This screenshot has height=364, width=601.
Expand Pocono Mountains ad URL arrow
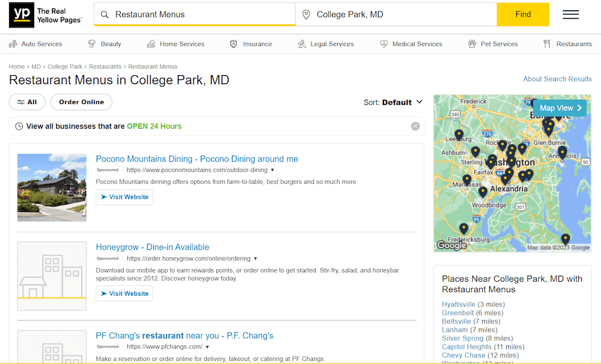click(x=272, y=170)
